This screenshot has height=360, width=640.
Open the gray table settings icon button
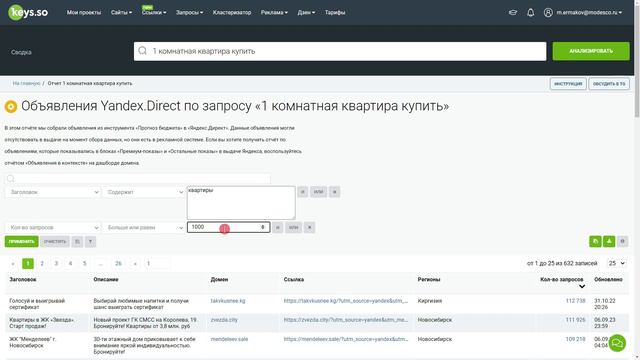pyautogui.click(x=622, y=242)
